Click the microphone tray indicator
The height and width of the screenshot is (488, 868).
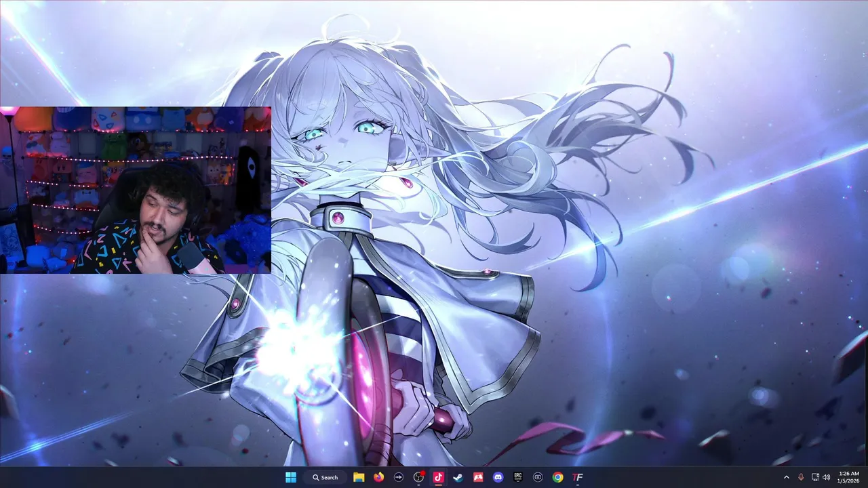click(801, 477)
